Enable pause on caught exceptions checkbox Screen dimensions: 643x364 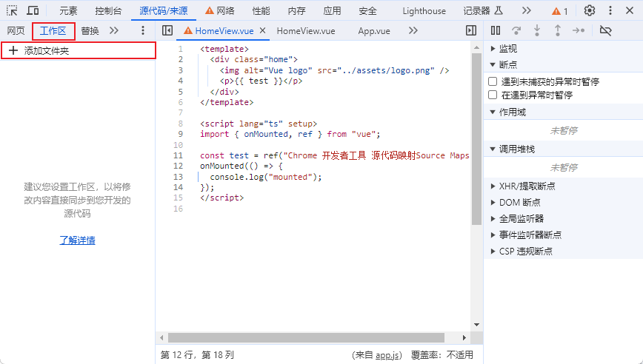click(x=493, y=95)
